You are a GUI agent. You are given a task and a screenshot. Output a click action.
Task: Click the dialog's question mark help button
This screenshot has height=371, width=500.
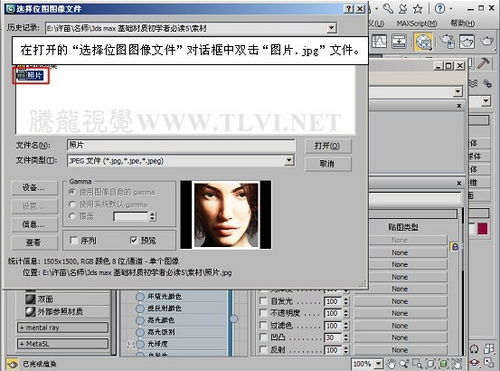(349, 9)
